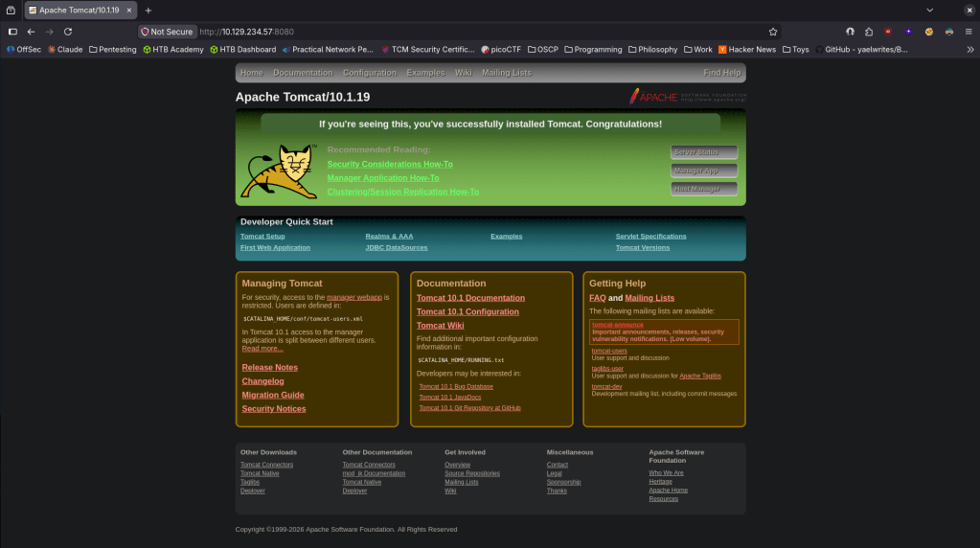Click the URL address bar field
The height and width of the screenshot is (548, 980).
pyautogui.click(x=479, y=32)
